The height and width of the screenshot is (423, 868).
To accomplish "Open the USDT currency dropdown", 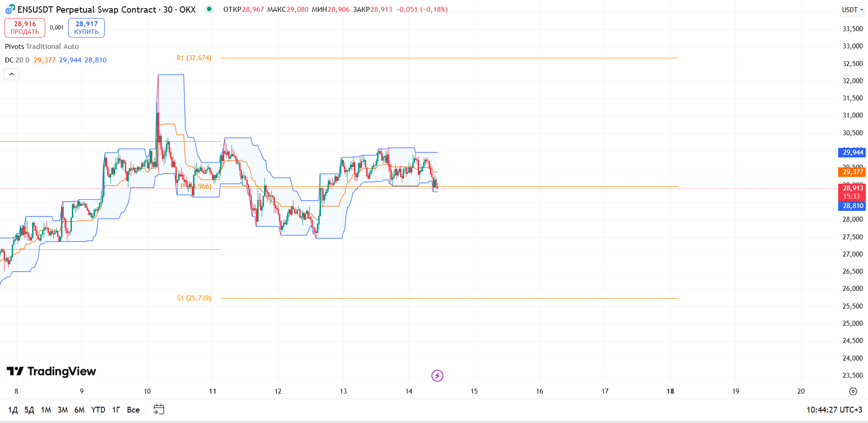I will (853, 10).
